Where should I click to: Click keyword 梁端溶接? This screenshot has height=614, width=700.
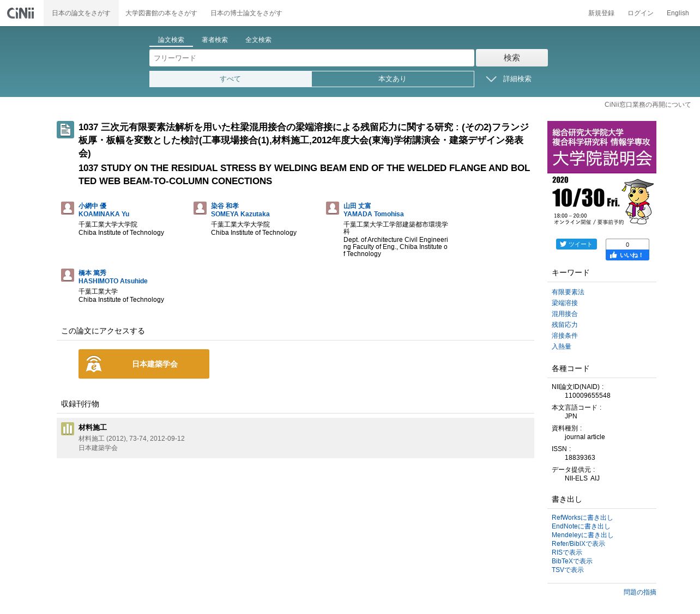565,303
